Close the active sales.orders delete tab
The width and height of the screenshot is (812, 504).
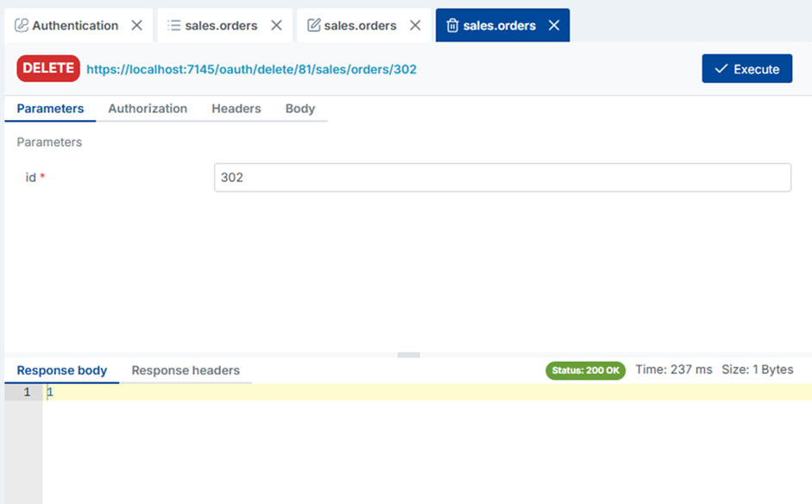point(555,25)
